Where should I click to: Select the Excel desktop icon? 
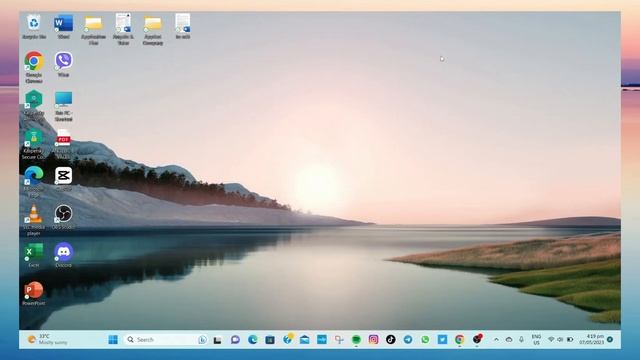tap(34, 255)
